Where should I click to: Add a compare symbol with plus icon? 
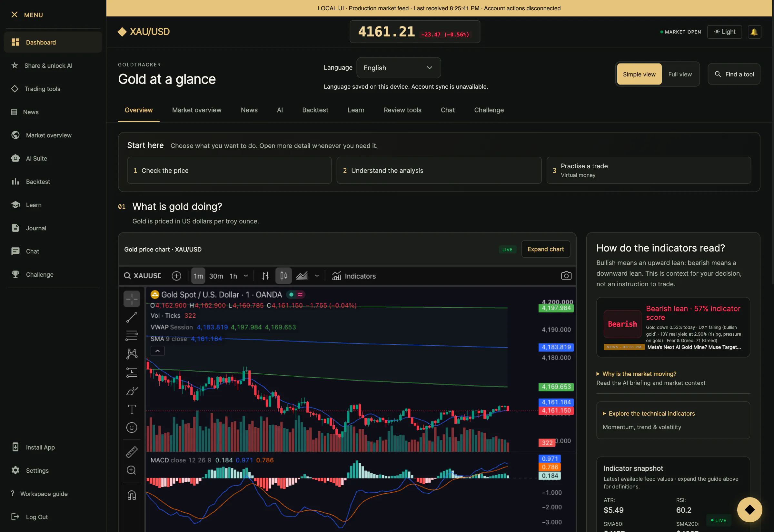(176, 276)
